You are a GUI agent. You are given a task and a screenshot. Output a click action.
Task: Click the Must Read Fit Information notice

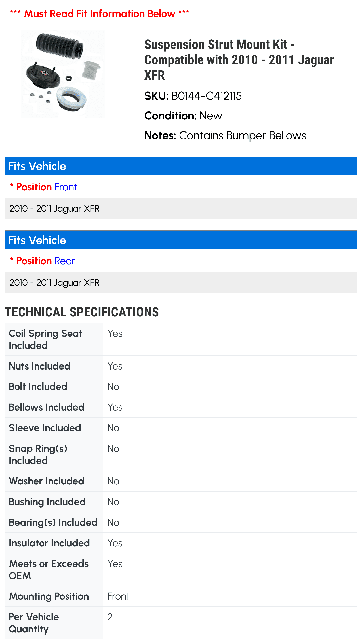point(100,14)
